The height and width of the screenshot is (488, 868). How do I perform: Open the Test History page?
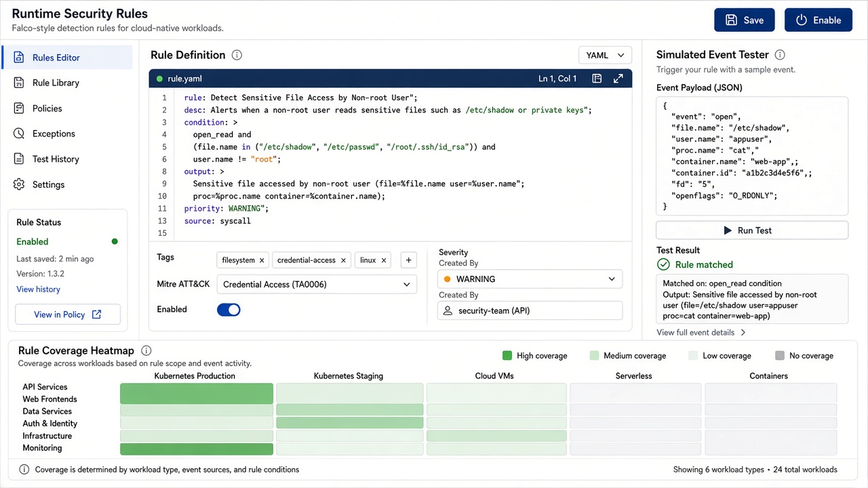67,159
